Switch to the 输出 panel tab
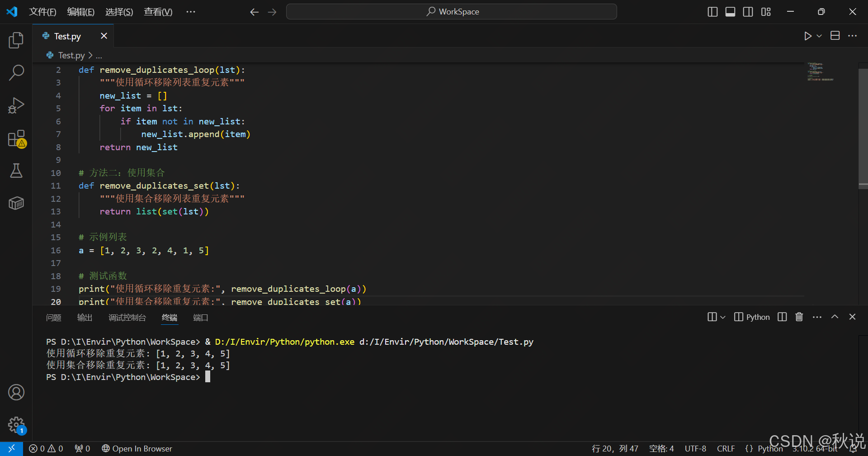Image resolution: width=868 pixels, height=456 pixels. [x=85, y=318]
